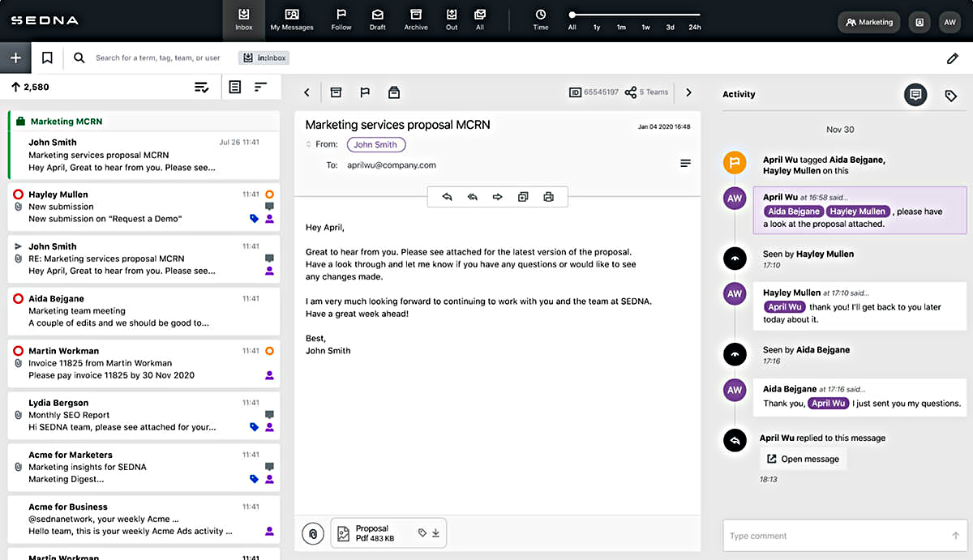973x560 pixels.
Task: Open the message list sort options
Action: (260, 87)
